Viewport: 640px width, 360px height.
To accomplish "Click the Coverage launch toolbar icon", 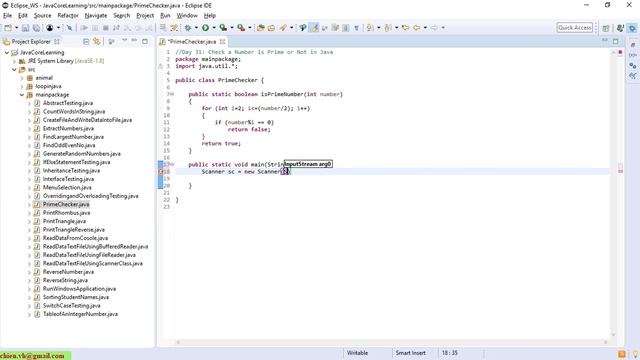I will pos(223,28).
